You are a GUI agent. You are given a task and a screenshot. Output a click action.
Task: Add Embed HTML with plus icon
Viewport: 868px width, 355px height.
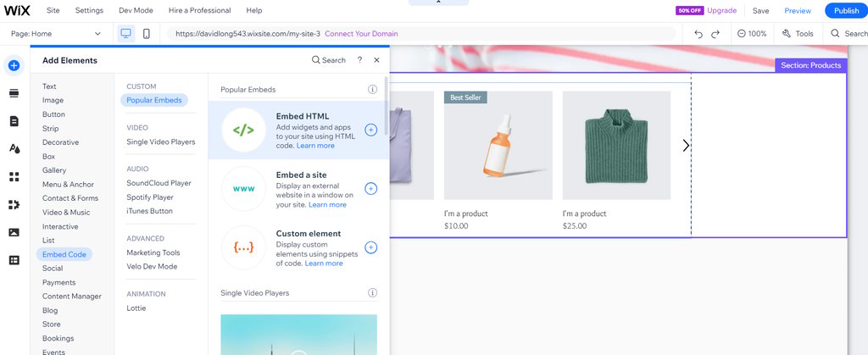point(370,130)
